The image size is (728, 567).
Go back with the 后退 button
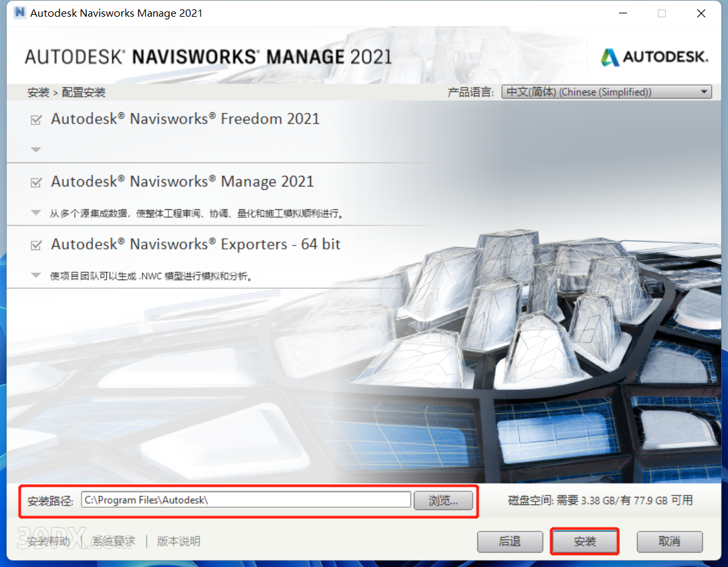(x=510, y=542)
